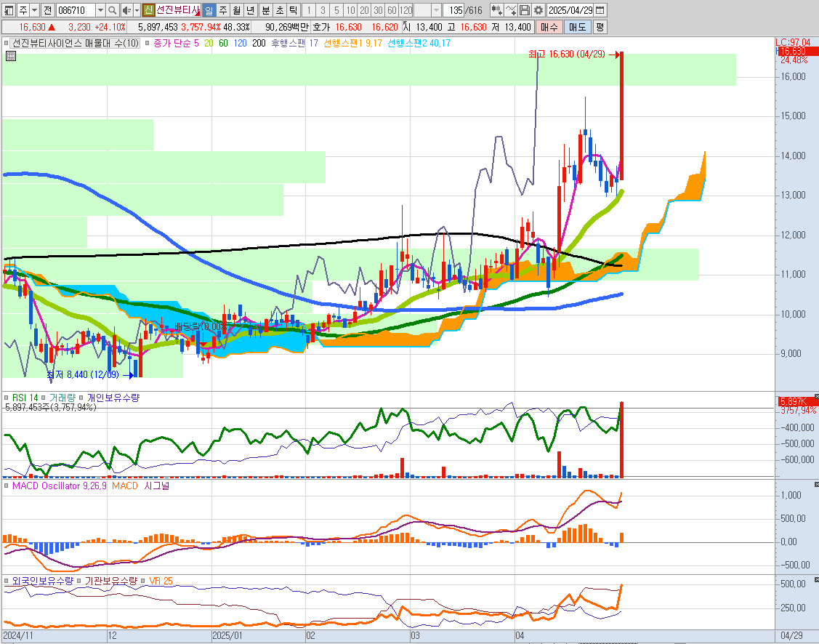The height and width of the screenshot is (644, 819).
Task: Click the MACD Oscillator 9,26,9 label
Action: coord(60,486)
